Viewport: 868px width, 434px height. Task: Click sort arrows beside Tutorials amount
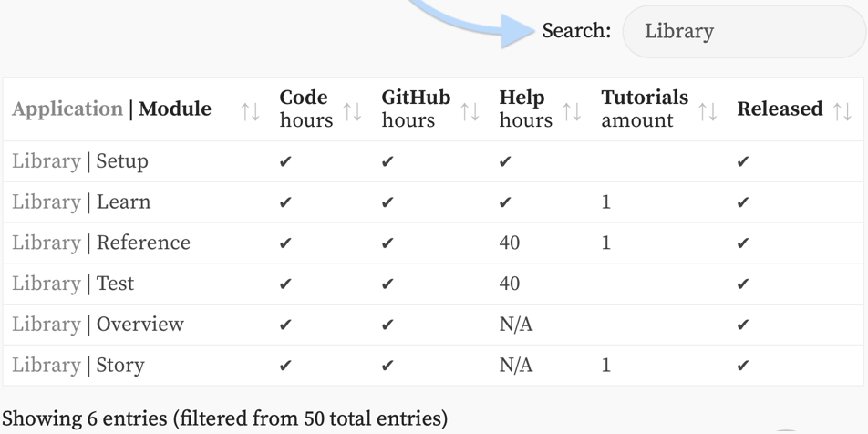[x=708, y=111]
